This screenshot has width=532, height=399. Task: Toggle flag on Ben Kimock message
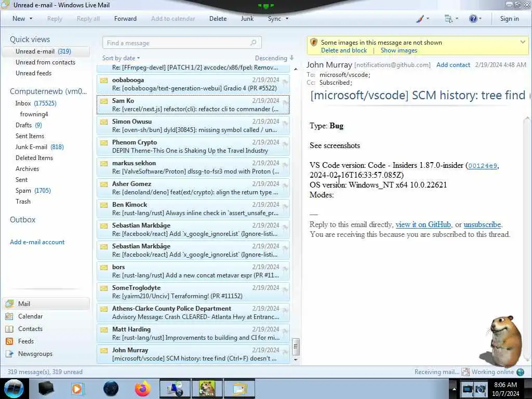click(x=285, y=206)
